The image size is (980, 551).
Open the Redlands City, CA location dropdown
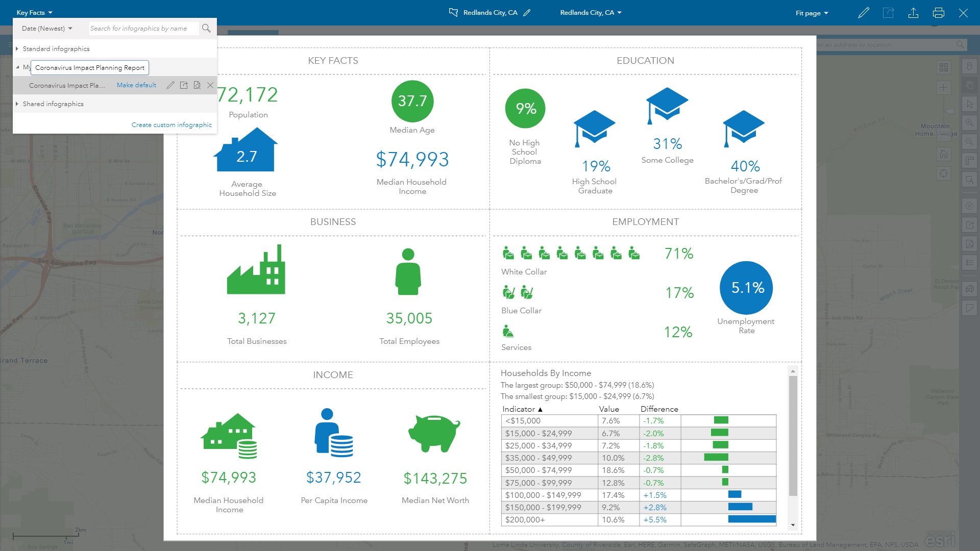click(590, 13)
